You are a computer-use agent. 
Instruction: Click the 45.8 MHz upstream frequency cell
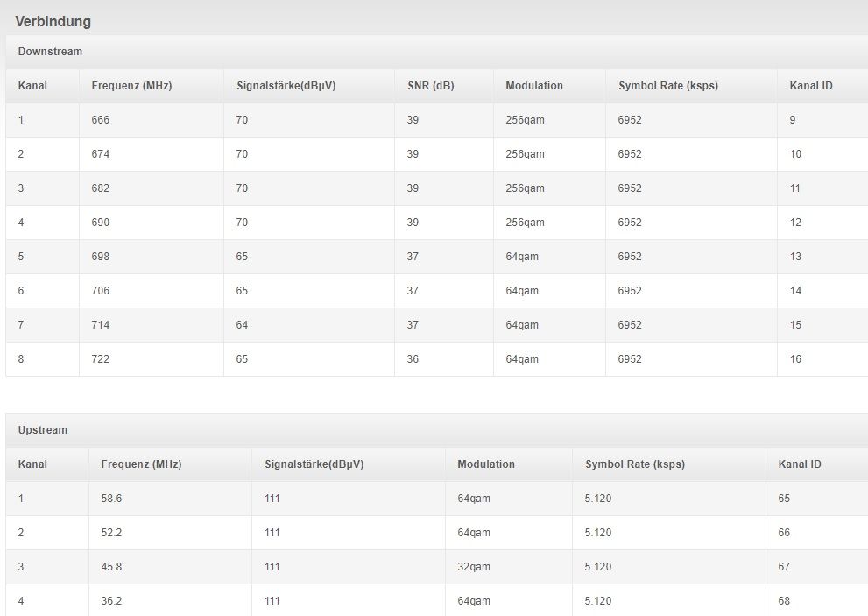tap(111, 567)
